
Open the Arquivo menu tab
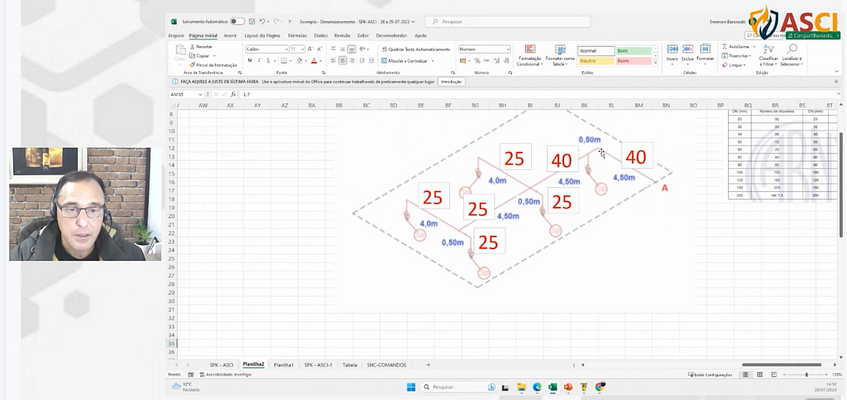[176, 35]
